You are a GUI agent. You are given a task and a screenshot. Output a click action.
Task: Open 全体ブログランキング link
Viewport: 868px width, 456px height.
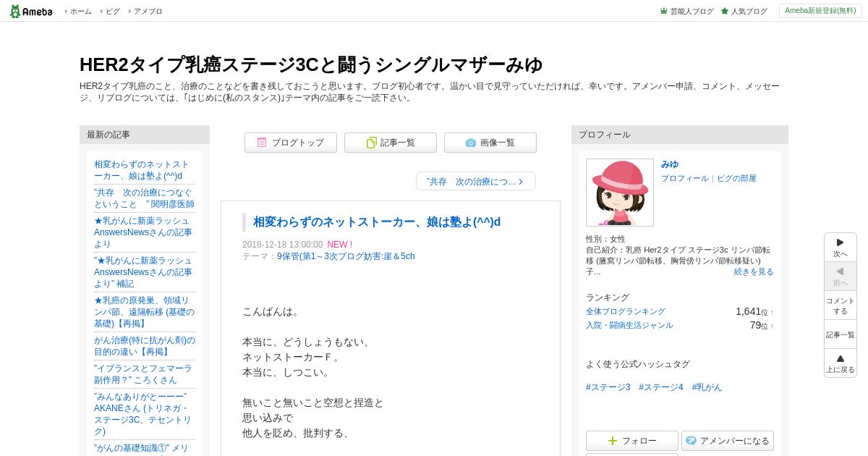(626, 311)
